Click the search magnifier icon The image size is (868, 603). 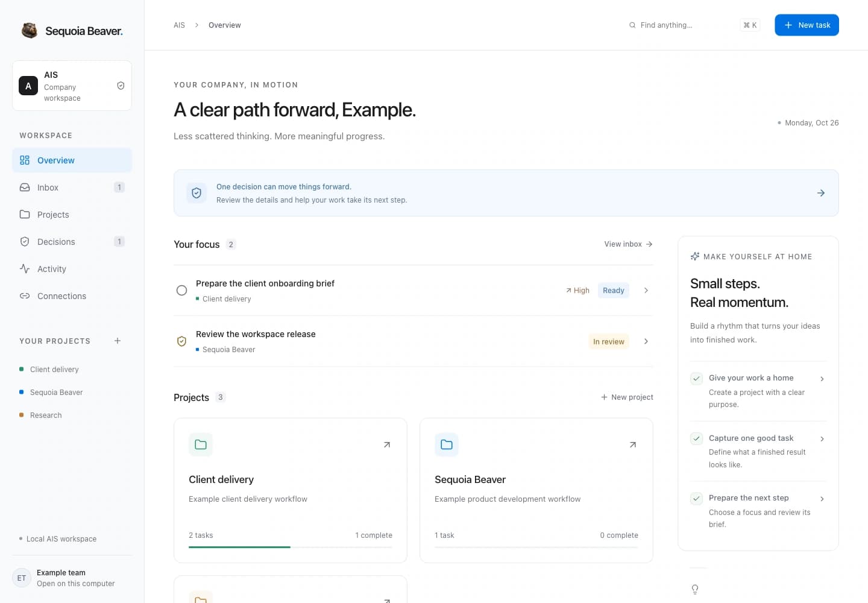pyautogui.click(x=632, y=25)
